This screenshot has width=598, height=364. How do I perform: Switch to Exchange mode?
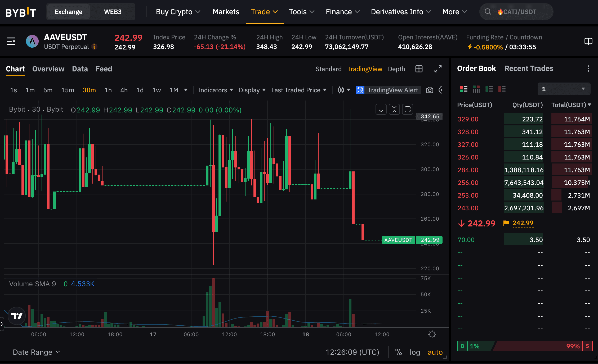pyautogui.click(x=68, y=12)
